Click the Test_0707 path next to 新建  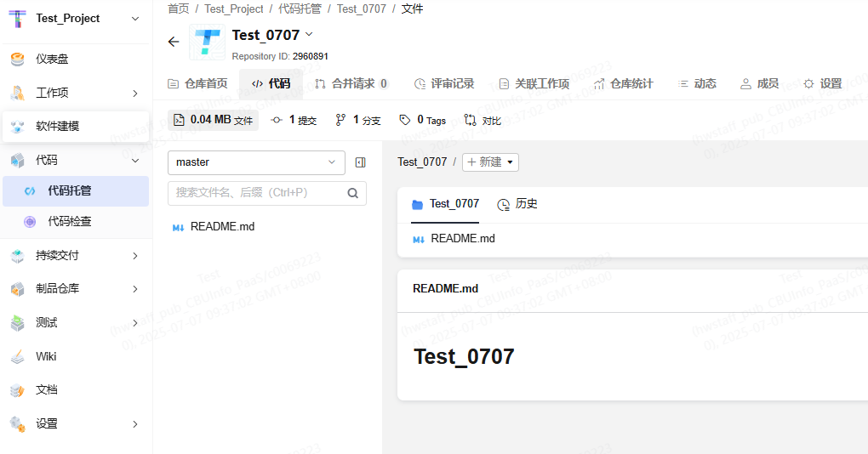tap(422, 162)
